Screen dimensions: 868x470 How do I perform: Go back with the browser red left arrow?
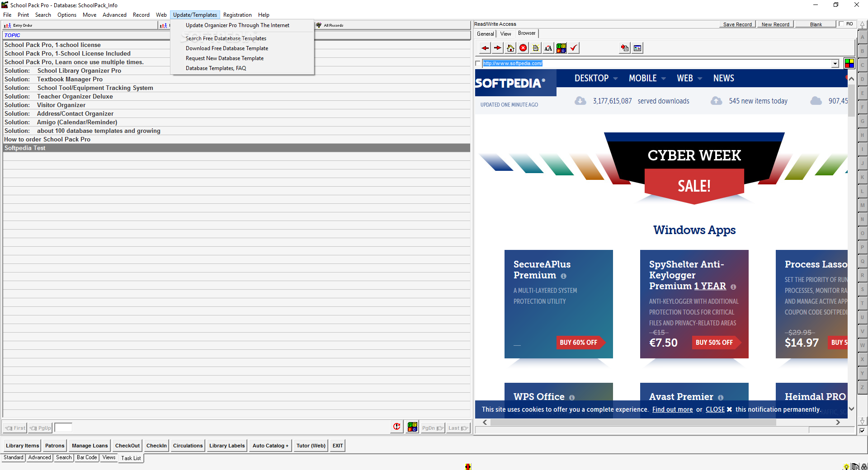pyautogui.click(x=485, y=48)
